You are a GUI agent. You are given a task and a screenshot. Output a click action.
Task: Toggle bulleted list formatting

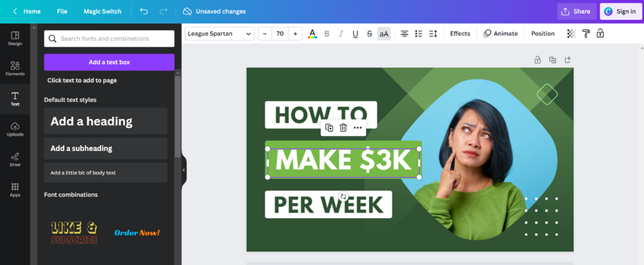click(x=419, y=34)
